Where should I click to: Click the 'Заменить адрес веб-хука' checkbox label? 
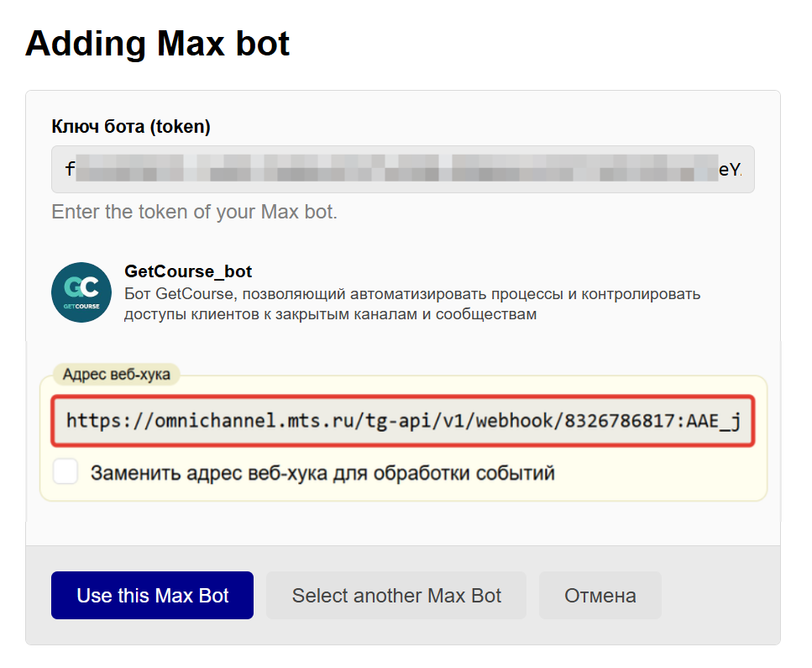pyautogui.click(x=322, y=473)
